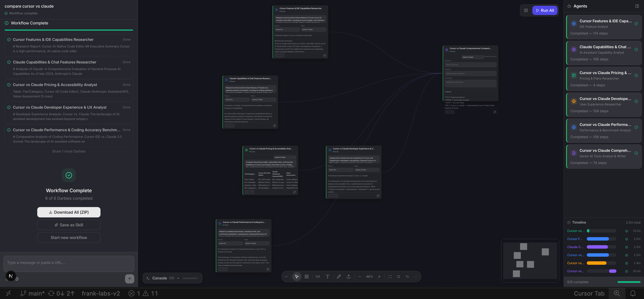Click the Claude C... timeline progress bar
644x299 pixels.
pos(597,247)
